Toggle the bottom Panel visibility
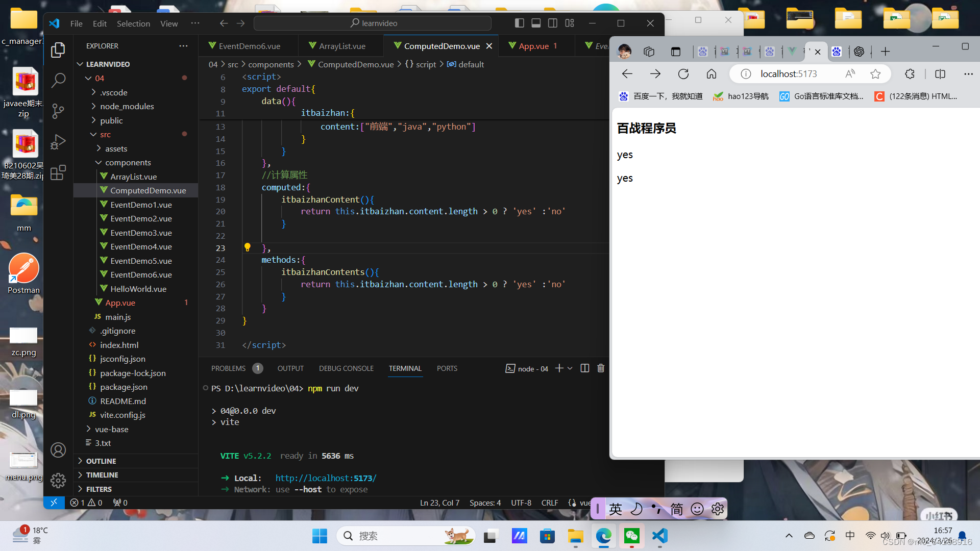 tap(536, 23)
